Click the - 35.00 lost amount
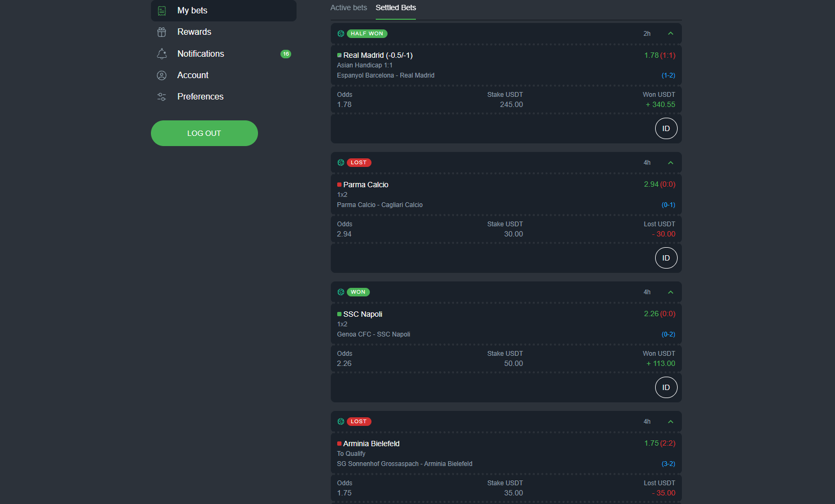 point(664,493)
